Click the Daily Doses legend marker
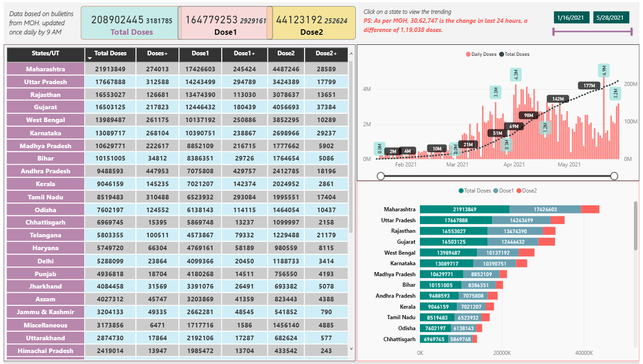The height and width of the screenshot is (364, 643). click(468, 54)
